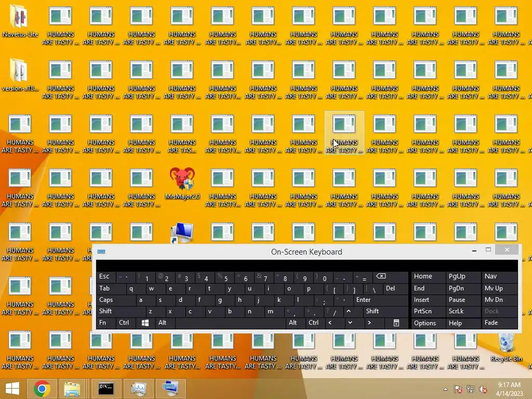
Task: Click the number 5 key
Action: (x=223, y=277)
